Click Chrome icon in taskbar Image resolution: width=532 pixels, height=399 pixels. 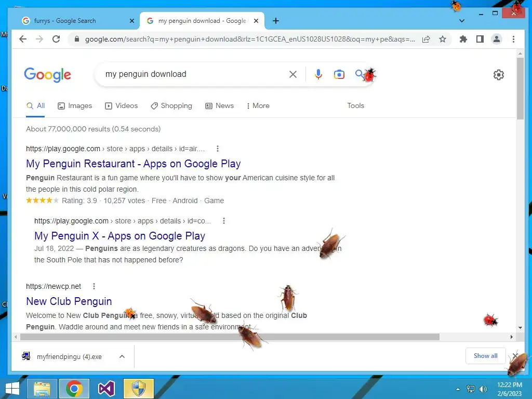[74, 389]
